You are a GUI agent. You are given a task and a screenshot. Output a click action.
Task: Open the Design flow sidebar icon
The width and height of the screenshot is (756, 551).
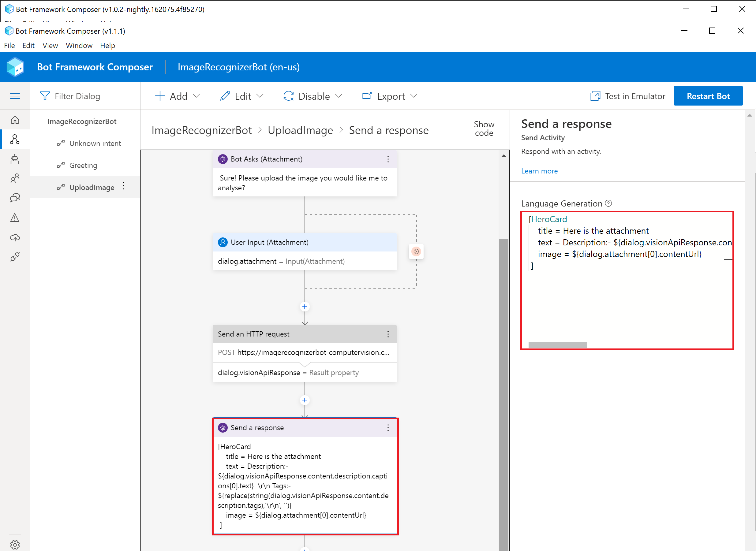click(x=15, y=139)
